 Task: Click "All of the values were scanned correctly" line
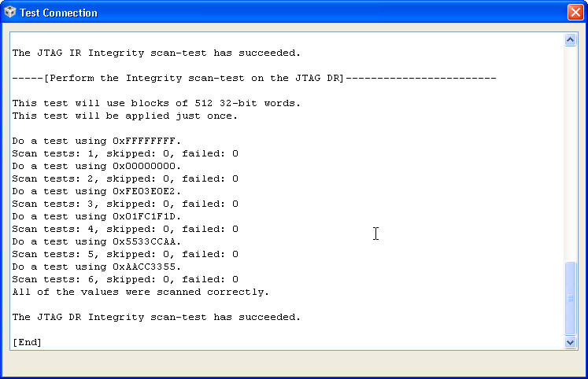140,292
